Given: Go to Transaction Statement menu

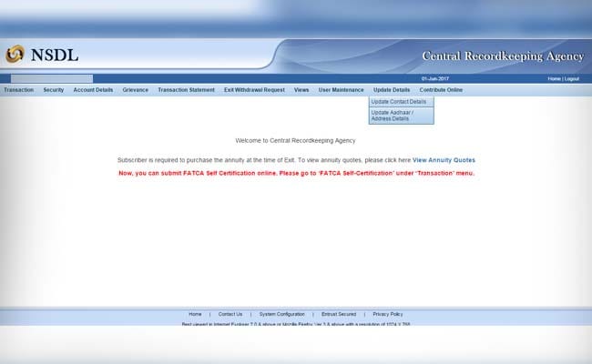Looking at the screenshot, I should click(186, 90).
